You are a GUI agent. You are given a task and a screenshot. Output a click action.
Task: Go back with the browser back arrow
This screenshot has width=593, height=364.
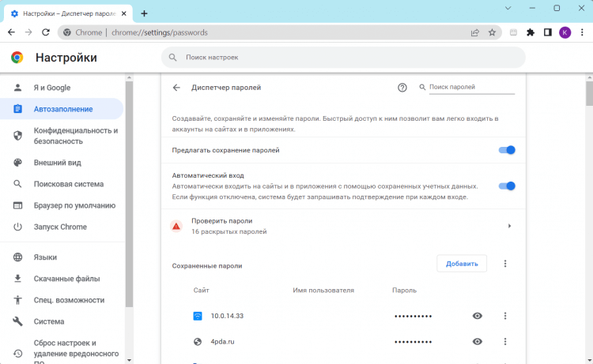coord(11,32)
